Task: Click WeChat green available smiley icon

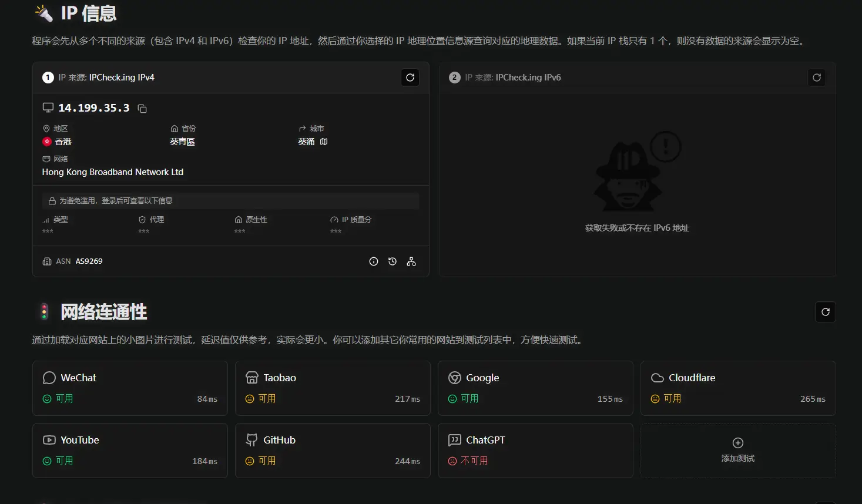Action: point(47,399)
